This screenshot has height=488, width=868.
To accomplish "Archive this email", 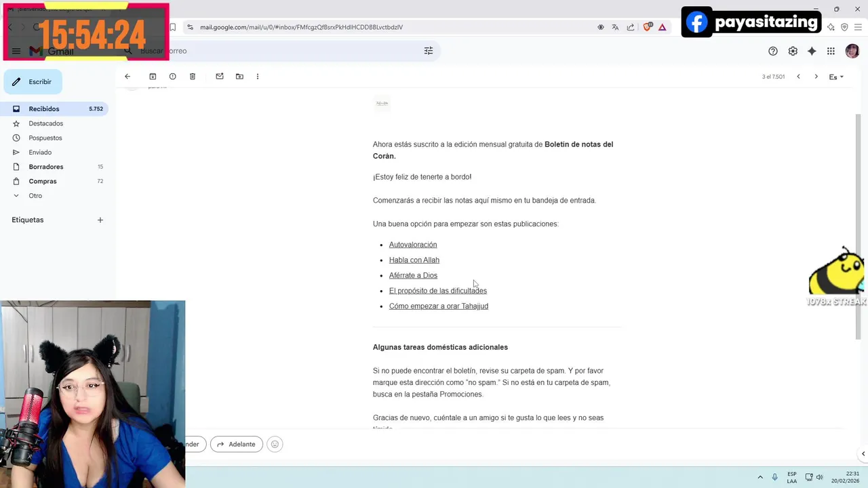I will click(153, 77).
